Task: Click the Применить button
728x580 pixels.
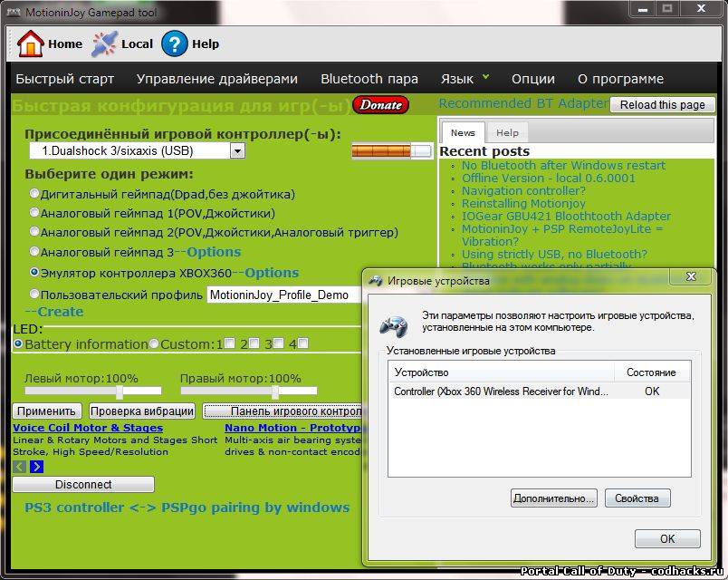Action: (46, 411)
